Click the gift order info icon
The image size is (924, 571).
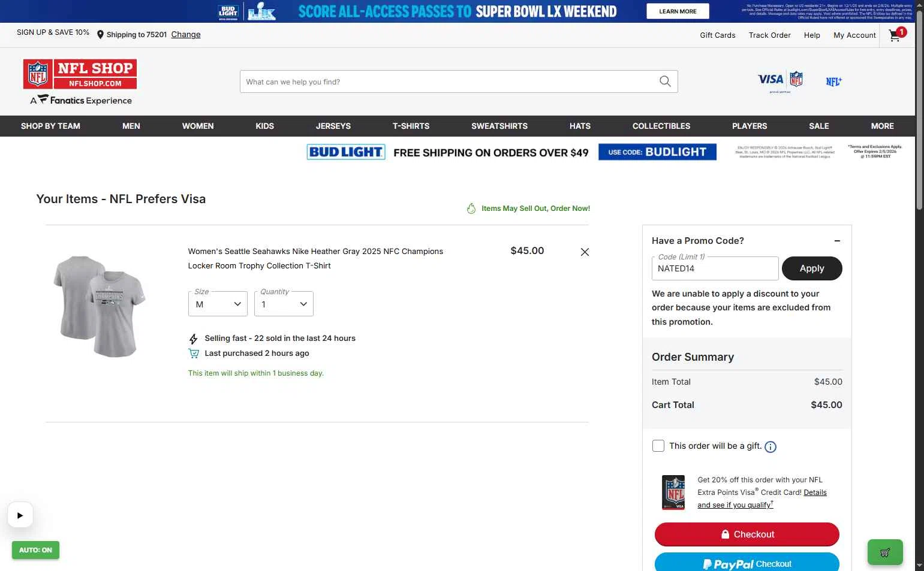[x=770, y=447]
